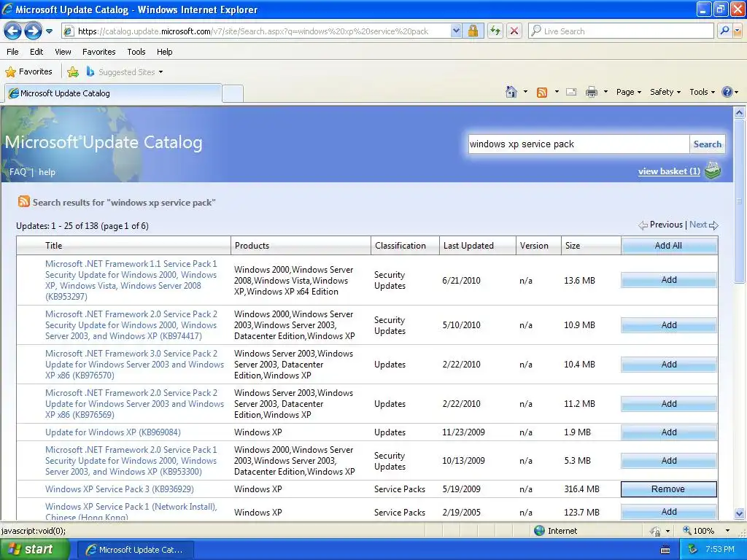Click the Live Search magnifier button
Screen dimensions: 747x560
pos(724,31)
